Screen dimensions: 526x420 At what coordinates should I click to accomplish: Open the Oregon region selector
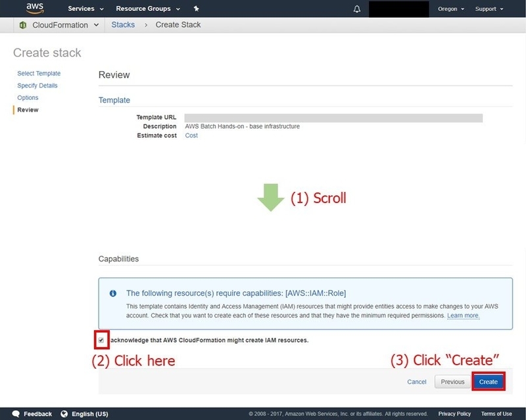click(x=451, y=9)
